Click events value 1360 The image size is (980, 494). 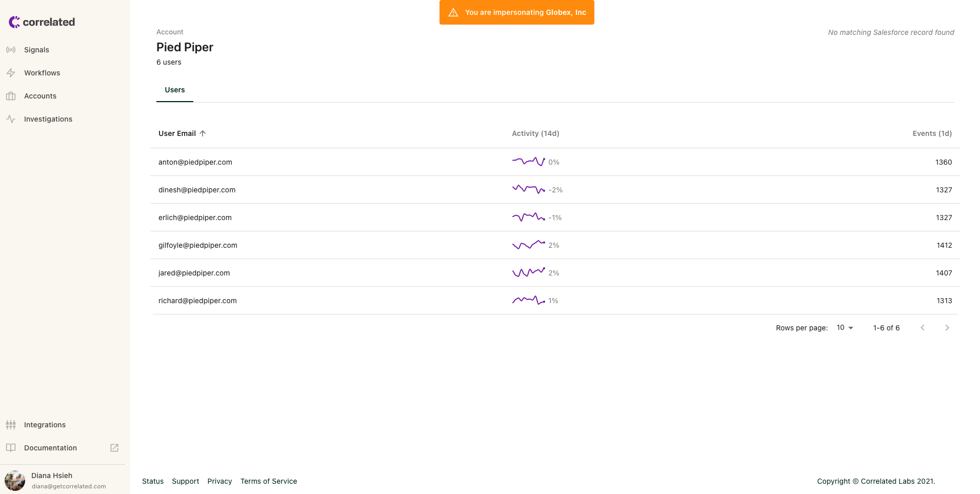(944, 162)
